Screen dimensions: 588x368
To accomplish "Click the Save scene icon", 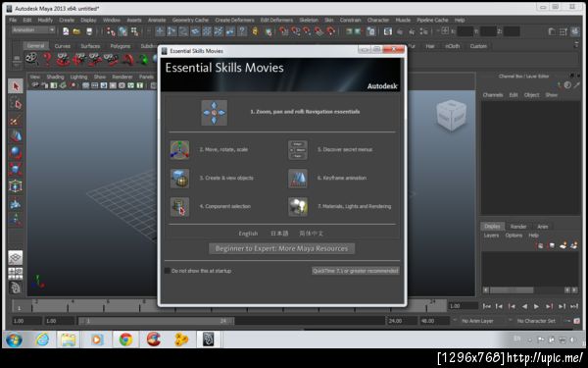I will (89, 31).
